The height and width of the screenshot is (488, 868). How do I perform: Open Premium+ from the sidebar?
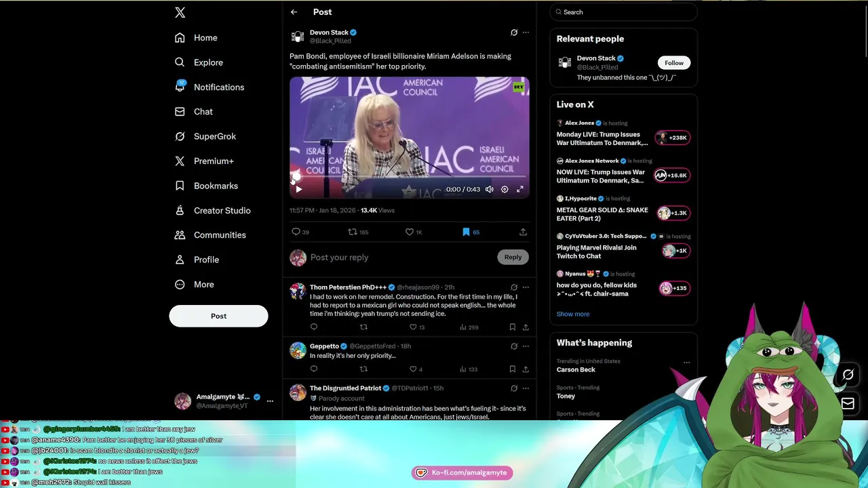tap(204, 161)
